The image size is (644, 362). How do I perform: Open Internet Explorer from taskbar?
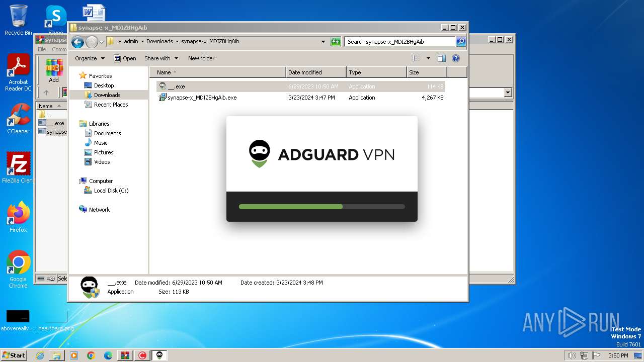point(40,355)
